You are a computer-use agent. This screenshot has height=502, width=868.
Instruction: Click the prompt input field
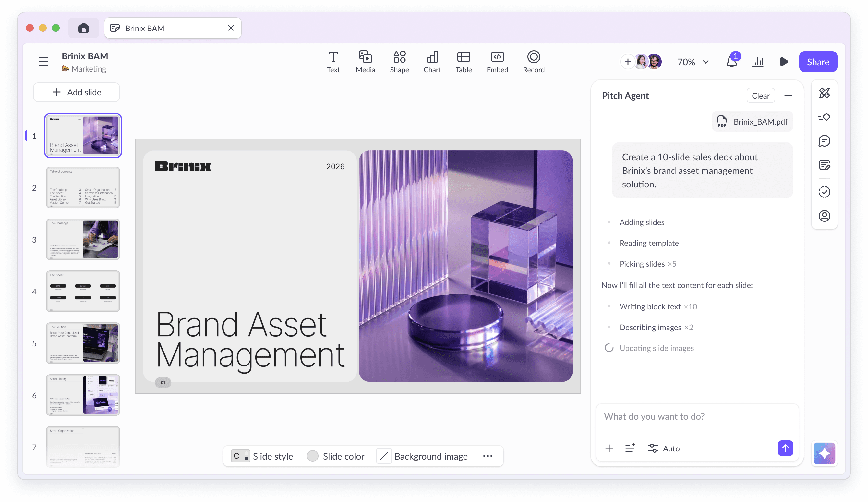tap(697, 417)
